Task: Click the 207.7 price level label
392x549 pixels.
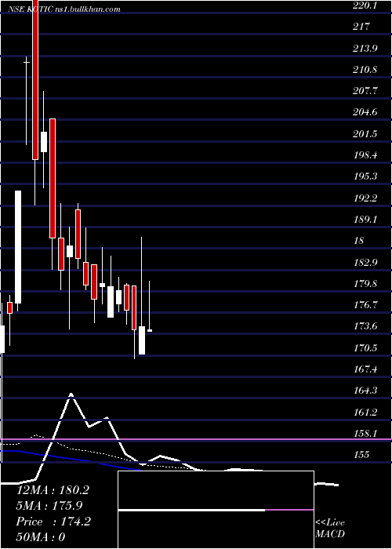Action: [x=365, y=91]
